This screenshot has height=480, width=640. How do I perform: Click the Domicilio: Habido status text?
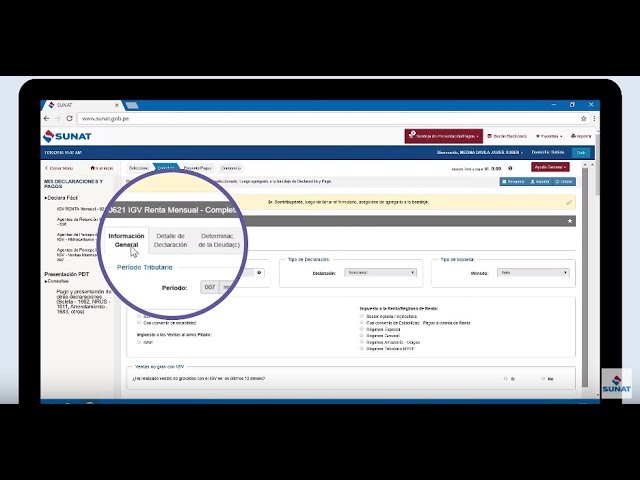click(x=548, y=152)
